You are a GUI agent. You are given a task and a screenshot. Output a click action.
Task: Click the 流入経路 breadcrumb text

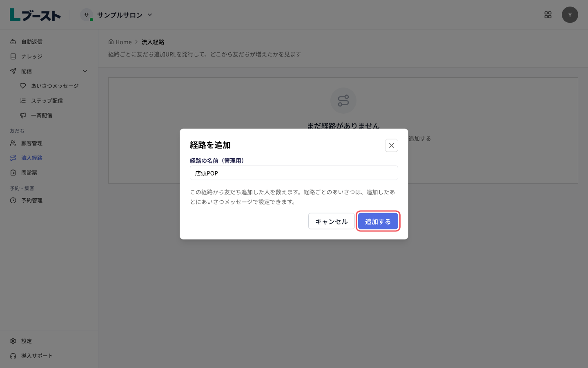[153, 42]
